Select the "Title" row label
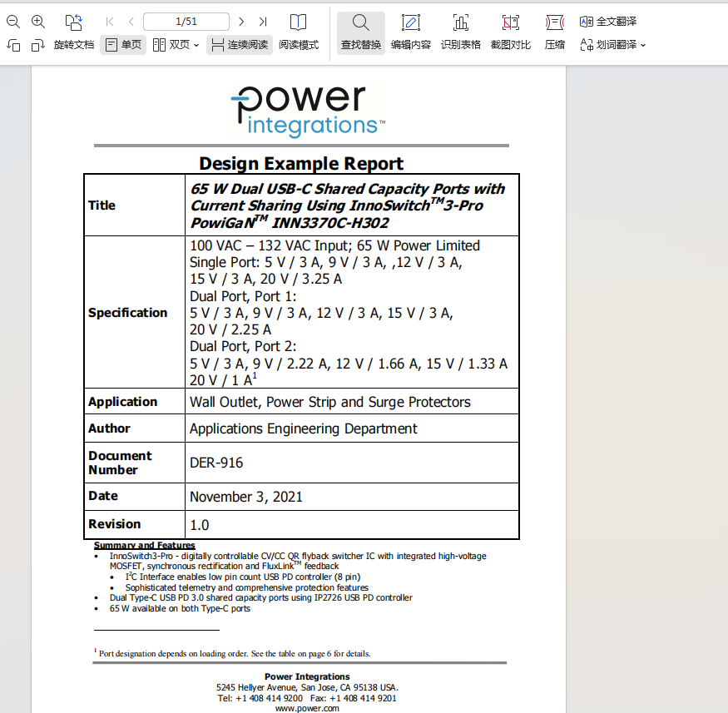Image resolution: width=728 pixels, height=713 pixels. (x=102, y=205)
